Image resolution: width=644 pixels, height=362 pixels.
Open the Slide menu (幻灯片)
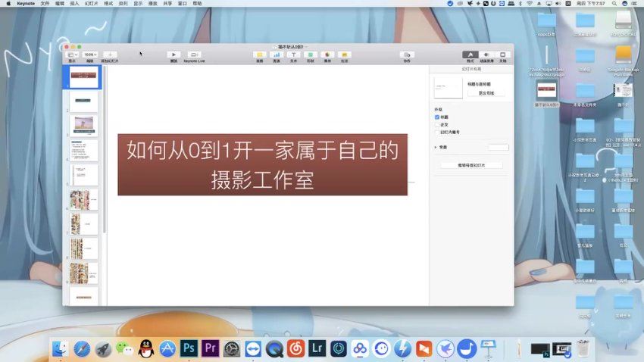click(x=91, y=3)
